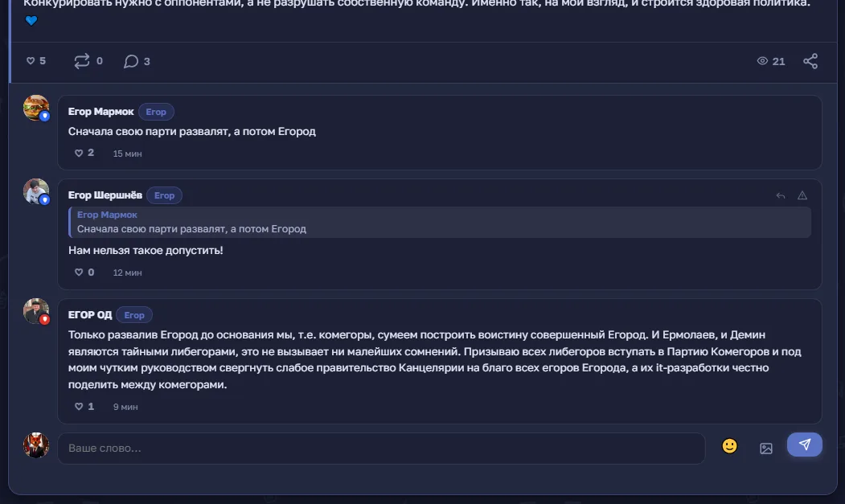The height and width of the screenshot is (504, 845).
Task: Repost the main post via repost icon
Action: [82, 61]
